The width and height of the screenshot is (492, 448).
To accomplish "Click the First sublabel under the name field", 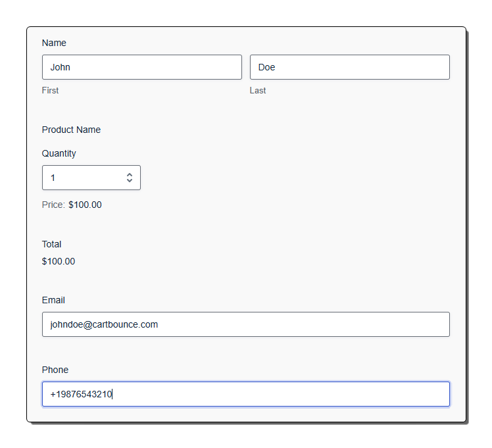I will point(50,90).
